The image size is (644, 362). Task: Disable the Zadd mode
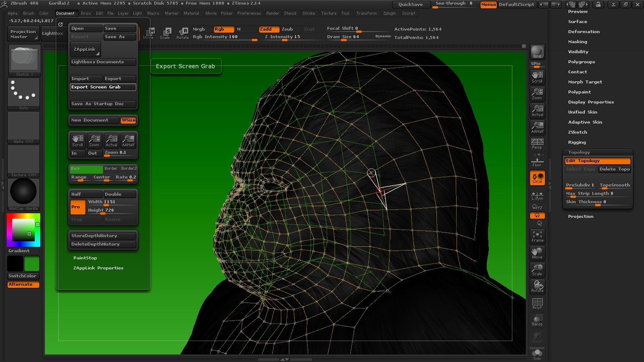[268, 29]
